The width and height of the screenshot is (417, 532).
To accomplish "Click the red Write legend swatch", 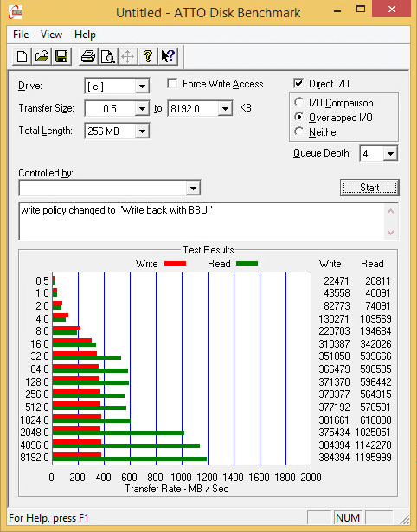I will pyautogui.click(x=175, y=264).
